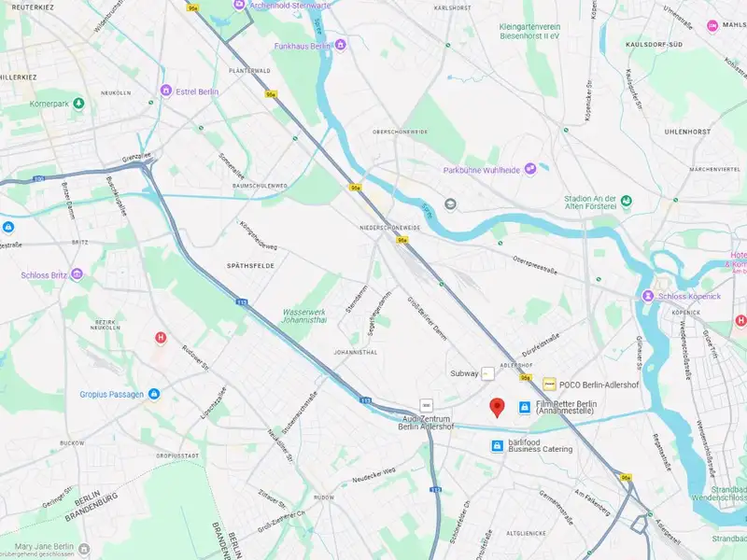The height and width of the screenshot is (560, 747).
Task: Click the red hospital H marker near Rudower Str.
Action: coord(161,338)
